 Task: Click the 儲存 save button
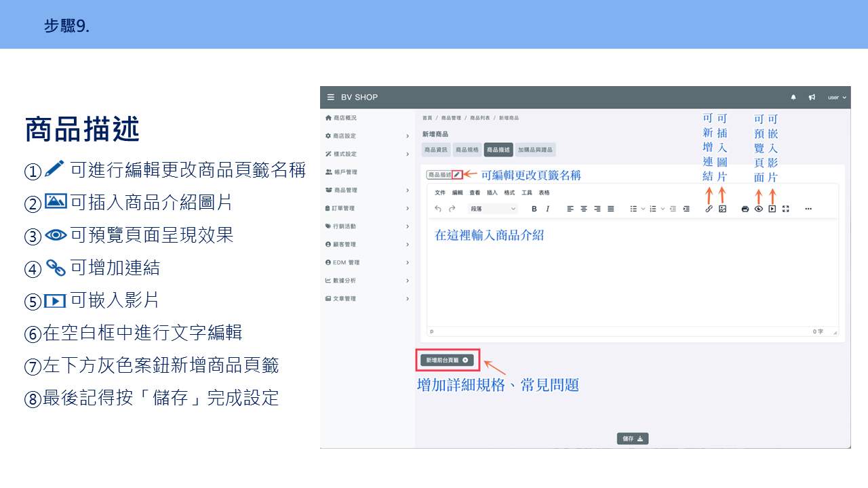pos(633,439)
